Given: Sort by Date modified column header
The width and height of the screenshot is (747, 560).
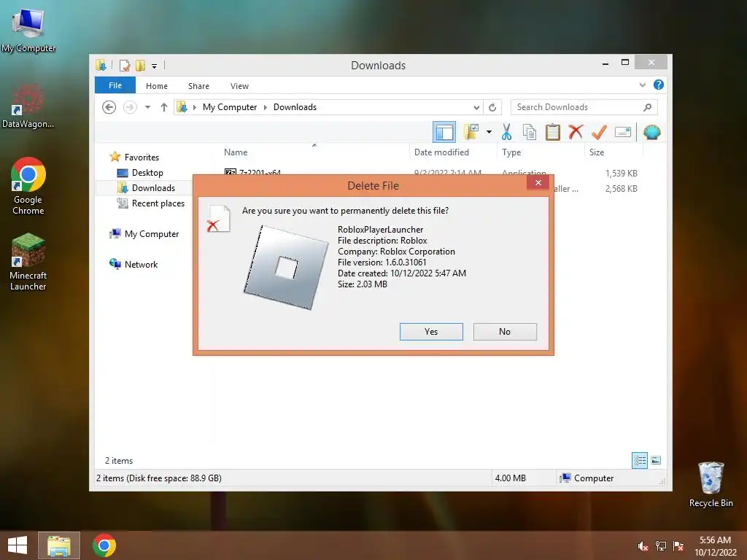Looking at the screenshot, I should pyautogui.click(x=441, y=152).
